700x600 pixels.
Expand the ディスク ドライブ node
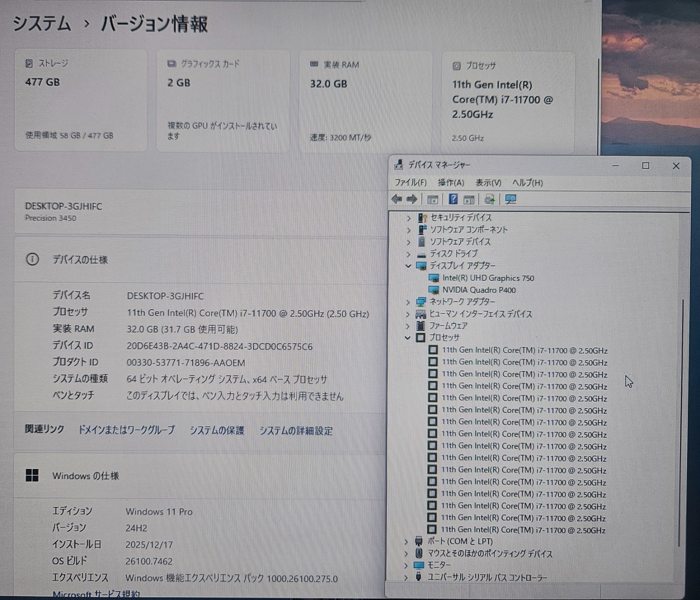[x=409, y=254]
